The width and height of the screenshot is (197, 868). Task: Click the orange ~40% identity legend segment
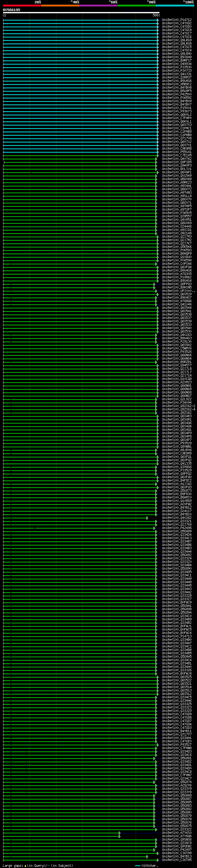coord(60,6)
